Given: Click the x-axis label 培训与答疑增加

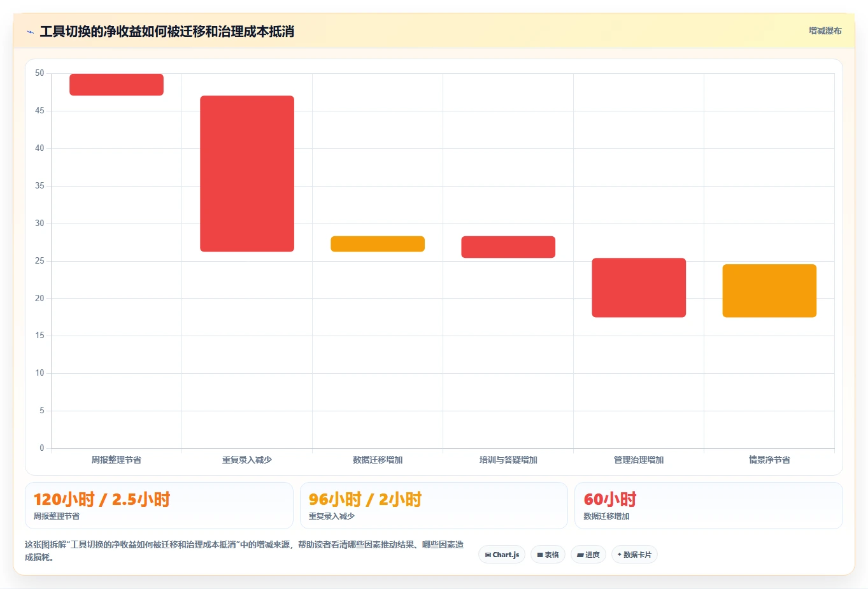Looking at the screenshot, I should [508, 460].
